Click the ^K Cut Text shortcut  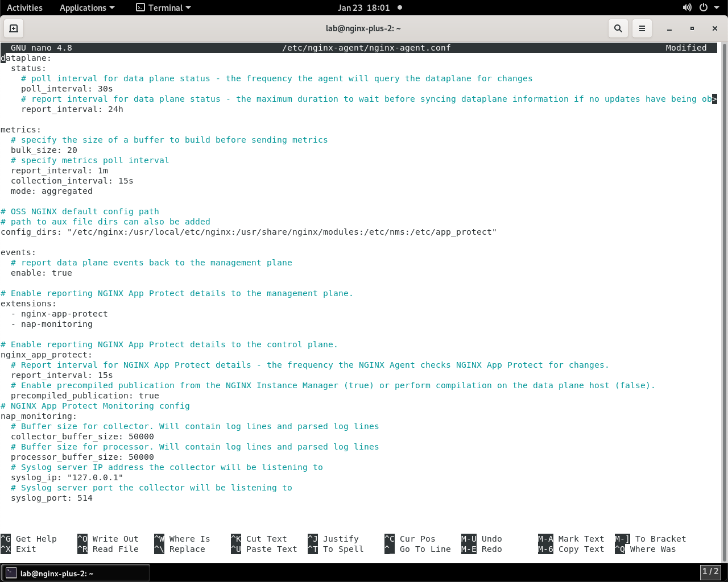[x=259, y=539]
